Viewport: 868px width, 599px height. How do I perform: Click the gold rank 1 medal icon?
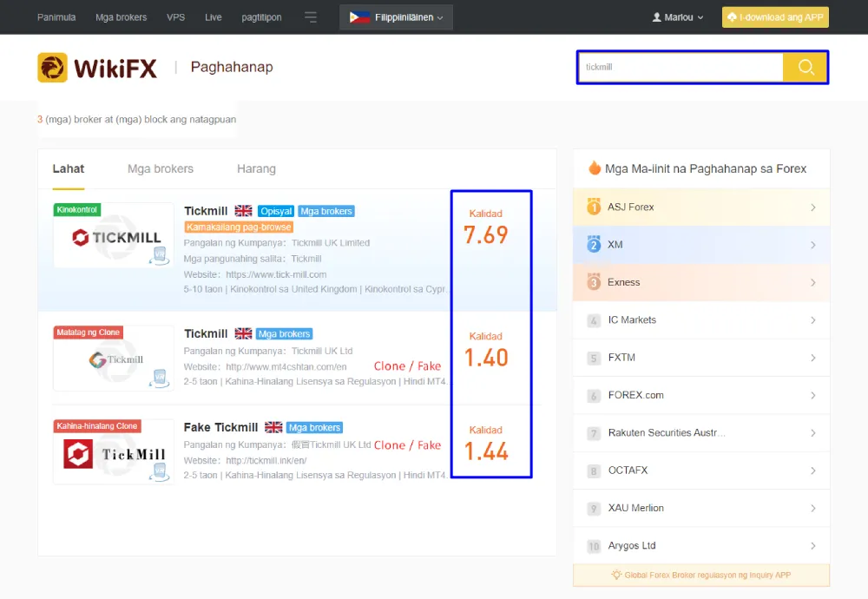(x=594, y=207)
